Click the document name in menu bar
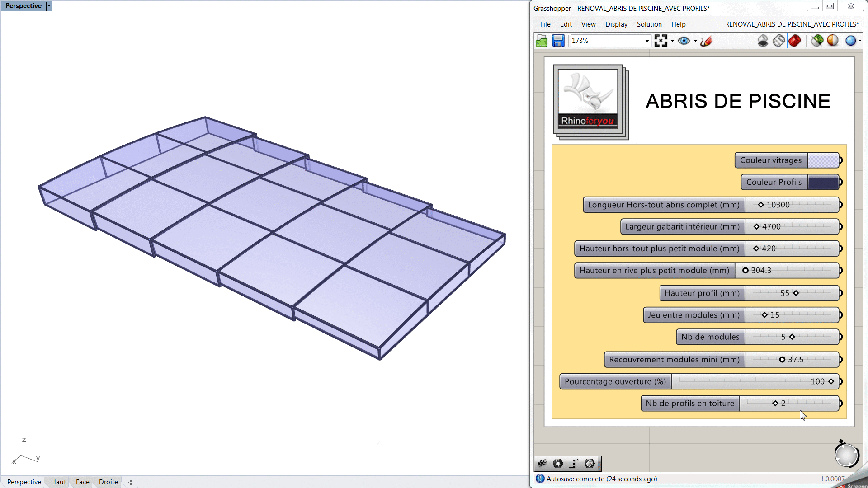This screenshot has width=868, height=488. (x=792, y=24)
